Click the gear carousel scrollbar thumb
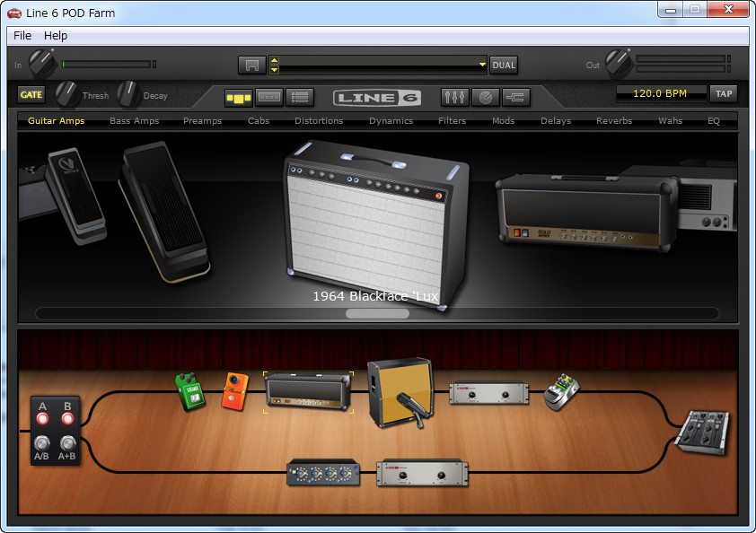This screenshot has width=756, height=533. (x=377, y=314)
